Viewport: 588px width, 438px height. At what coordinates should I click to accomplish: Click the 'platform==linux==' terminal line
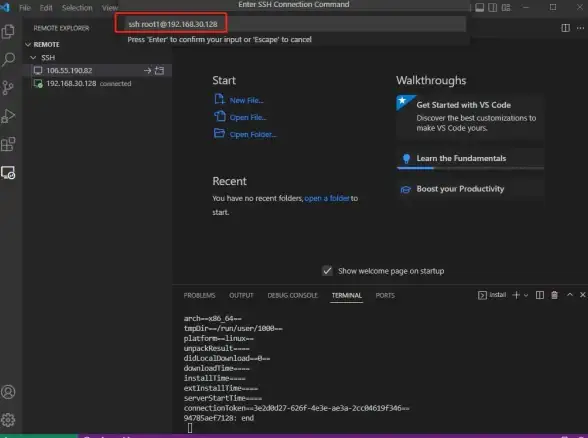pyautogui.click(x=219, y=338)
